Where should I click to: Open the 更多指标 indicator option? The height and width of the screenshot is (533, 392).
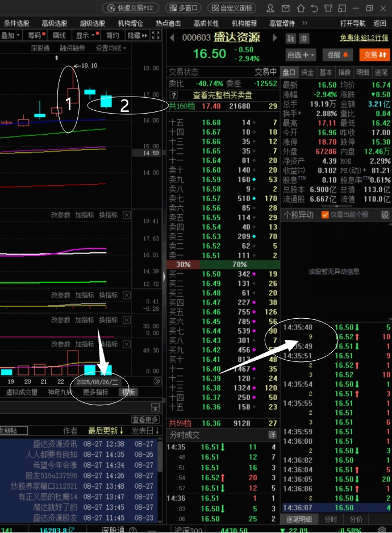(x=95, y=392)
